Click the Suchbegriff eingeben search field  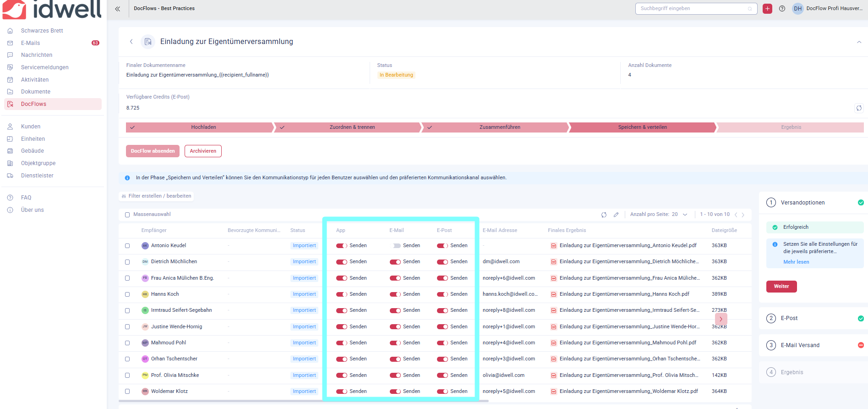(692, 9)
